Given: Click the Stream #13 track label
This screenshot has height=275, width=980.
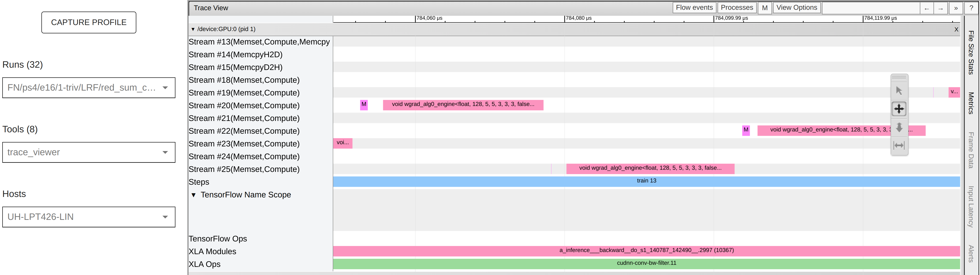Looking at the screenshot, I should click(x=259, y=42).
